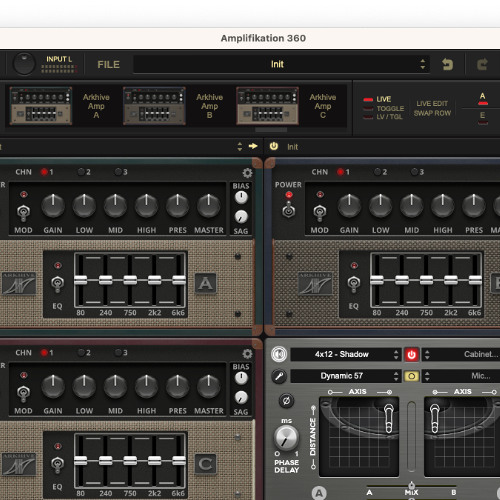Screen dimensions: 500x500
Task: Select the Arkhive Amp A thumbnail
Action: pos(41,106)
